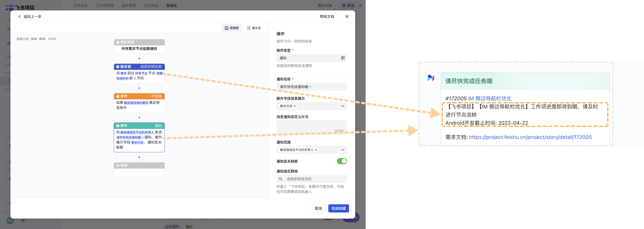Screen dimensions: 644x229
Task: Click 取消 to cancel the rule
Action: [x=318, y=209]
